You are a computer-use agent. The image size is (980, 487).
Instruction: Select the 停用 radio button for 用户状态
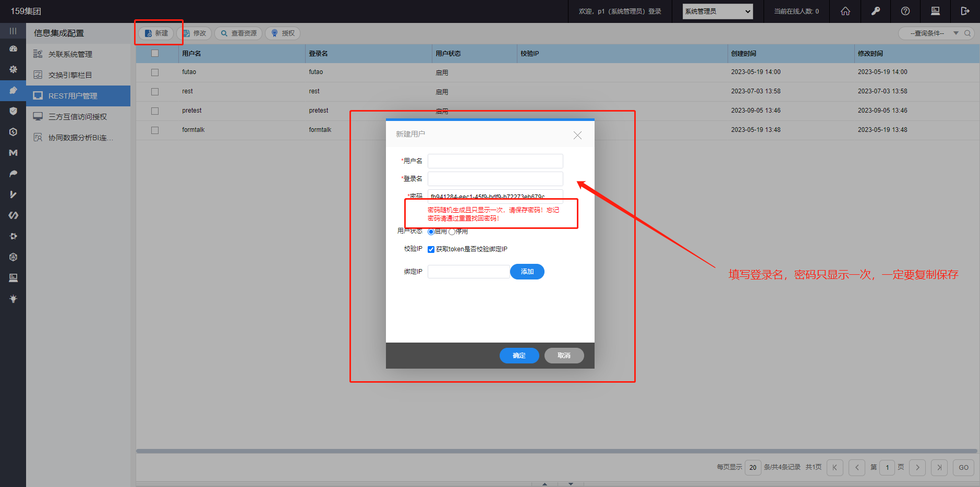point(452,232)
